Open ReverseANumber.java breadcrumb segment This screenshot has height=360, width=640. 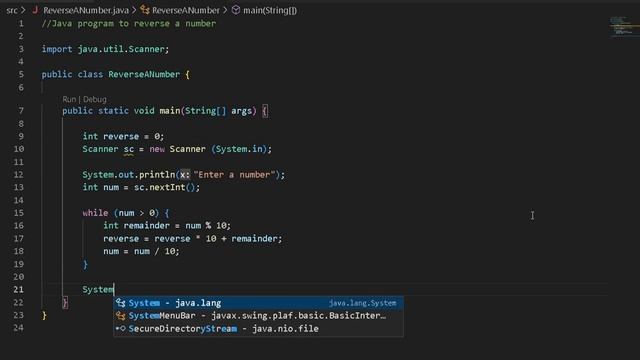pyautogui.click(x=86, y=10)
